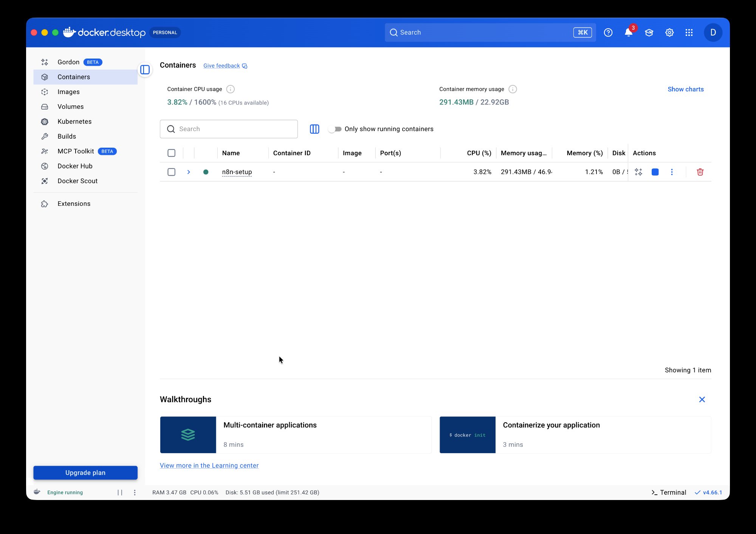Screen dimensions: 756x534
Task: Switch to the Builds section
Action: 67,136
